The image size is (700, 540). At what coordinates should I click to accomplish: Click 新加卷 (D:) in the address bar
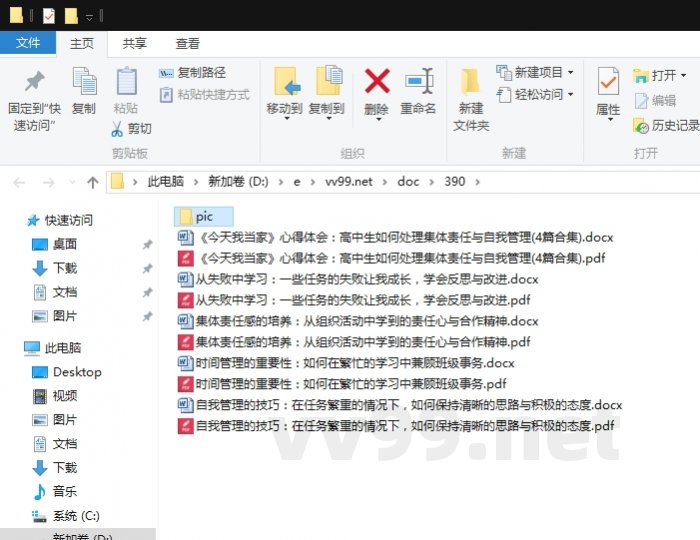[x=238, y=182]
